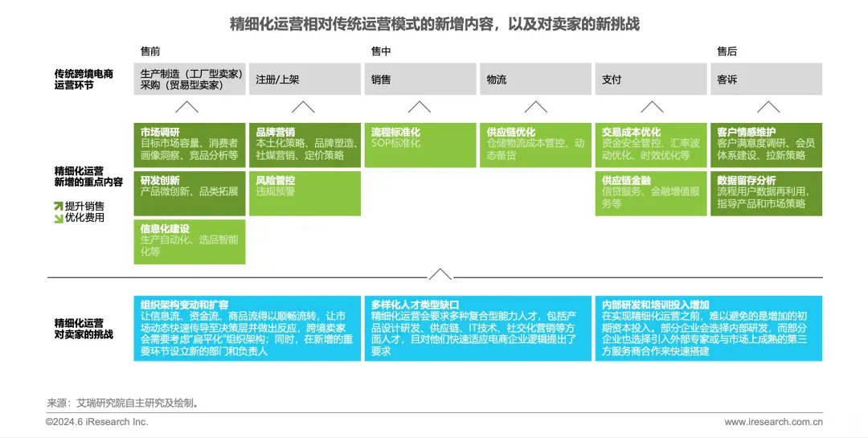Image resolution: width=868 pixels, height=438 pixels.
Task: Select the 内部研发和培训投入增加 blue panel
Action: (709, 329)
